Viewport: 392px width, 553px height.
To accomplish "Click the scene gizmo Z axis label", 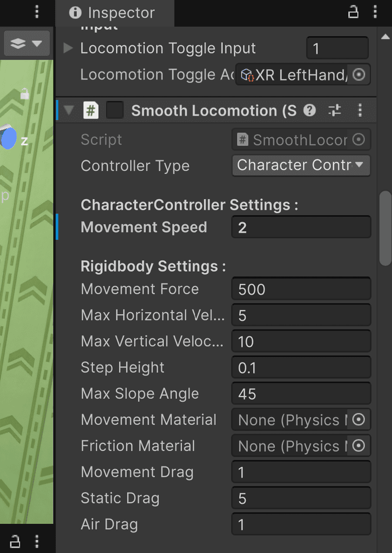I will (24, 141).
